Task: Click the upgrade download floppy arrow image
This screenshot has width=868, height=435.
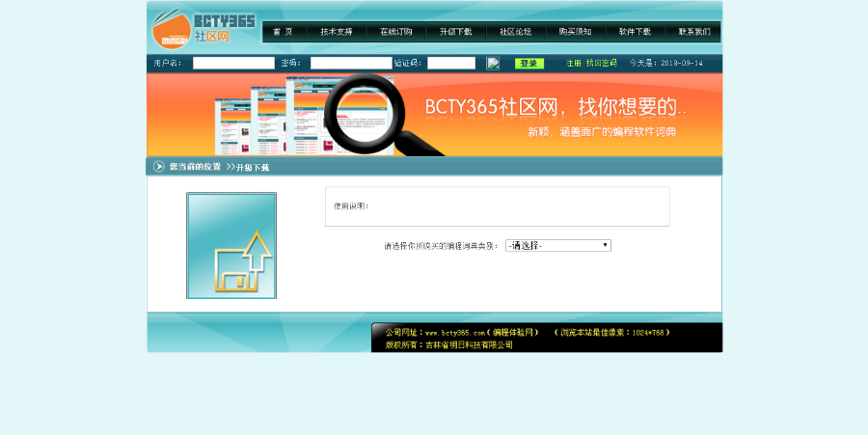Action: (x=231, y=246)
